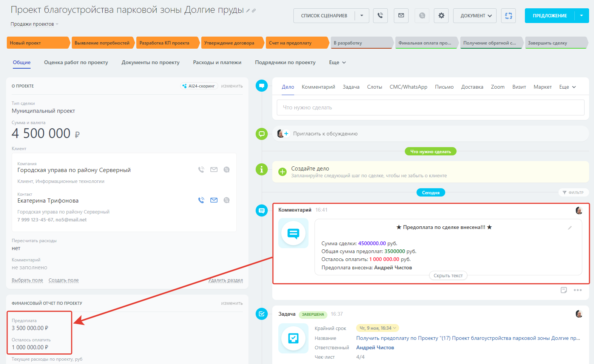Click the Пригласить к обсуждению field
This screenshot has height=364, width=594.
pos(430,134)
